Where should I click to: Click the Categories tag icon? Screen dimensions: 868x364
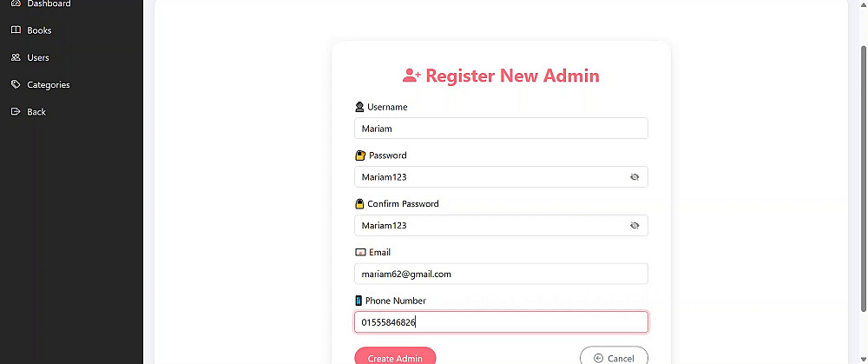pos(16,84)
